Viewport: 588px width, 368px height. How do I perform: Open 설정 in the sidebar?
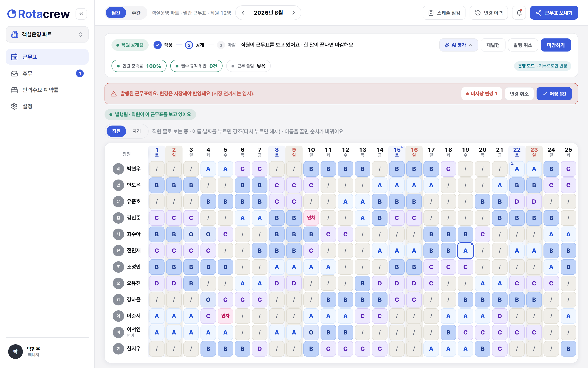coord(47,106)
